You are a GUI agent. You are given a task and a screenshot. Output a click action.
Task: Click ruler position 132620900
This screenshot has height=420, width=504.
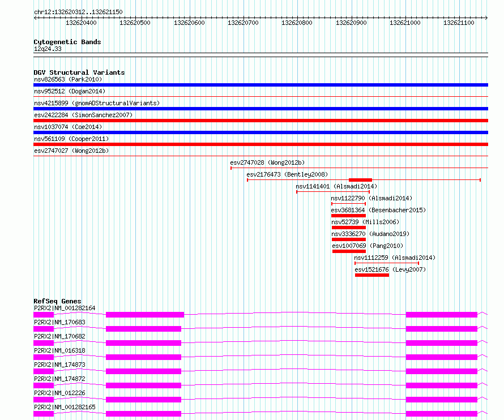point(351,23)
